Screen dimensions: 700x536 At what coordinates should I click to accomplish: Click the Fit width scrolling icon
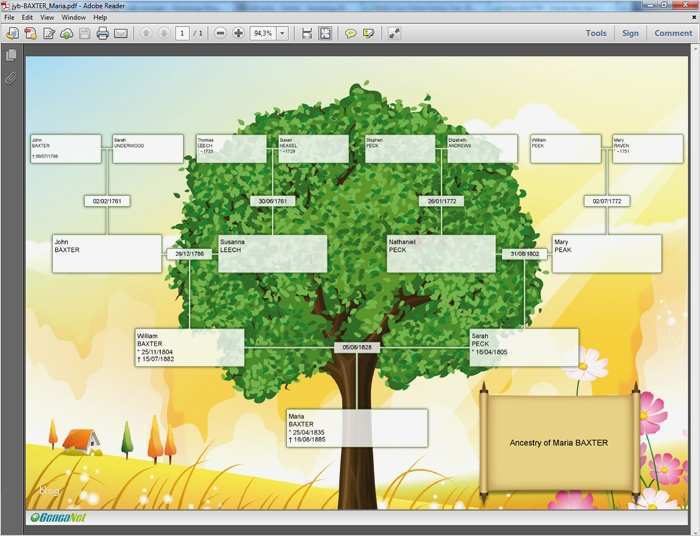307,33
